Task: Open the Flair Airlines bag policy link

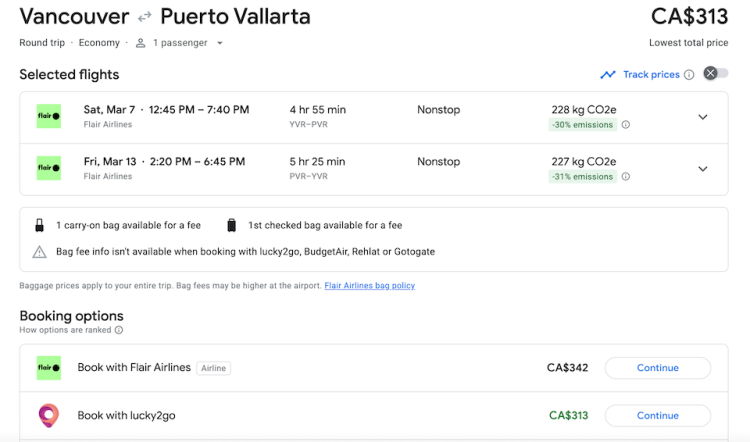Action: [x=369, y=286]
